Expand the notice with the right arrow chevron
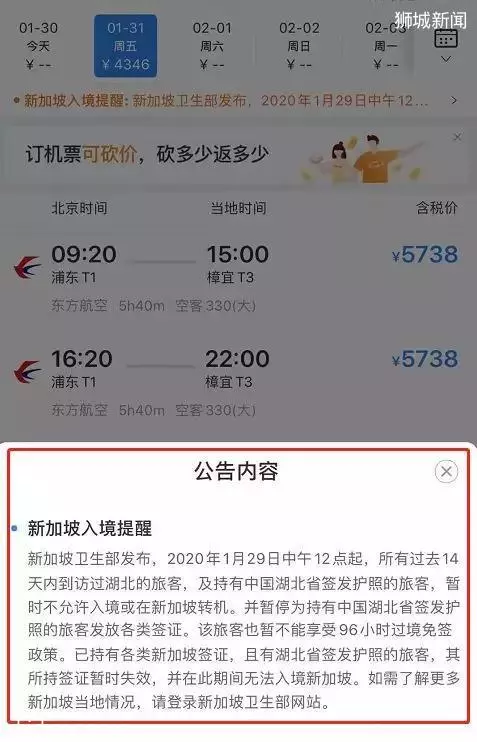 (454, 100)
